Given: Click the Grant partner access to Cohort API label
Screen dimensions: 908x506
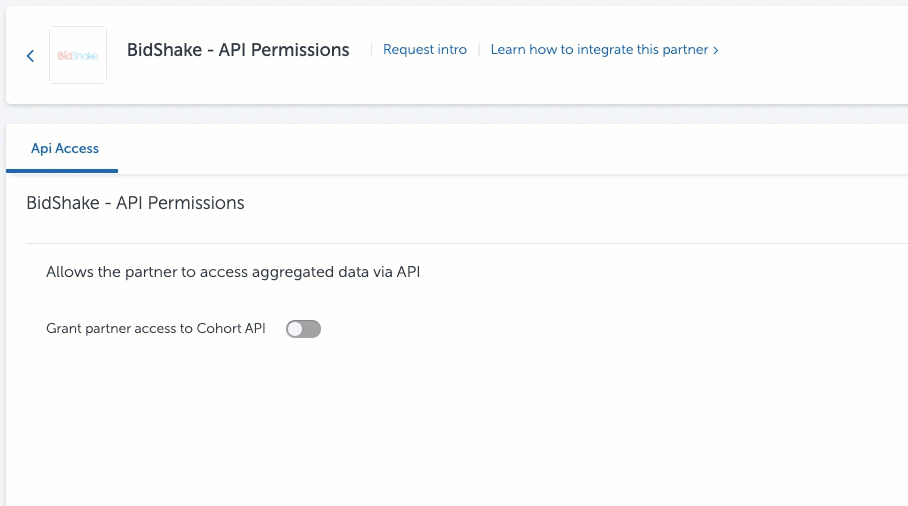Looking at the screenshot, I should (156, 328).
